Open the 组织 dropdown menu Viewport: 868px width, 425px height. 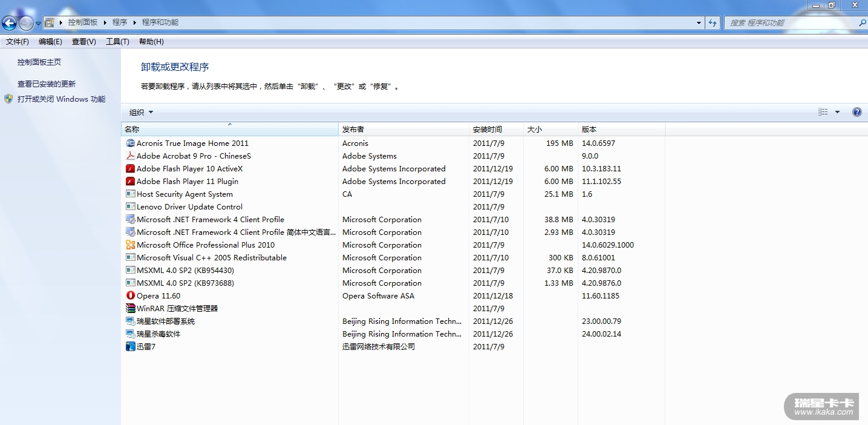click(141, 112)
